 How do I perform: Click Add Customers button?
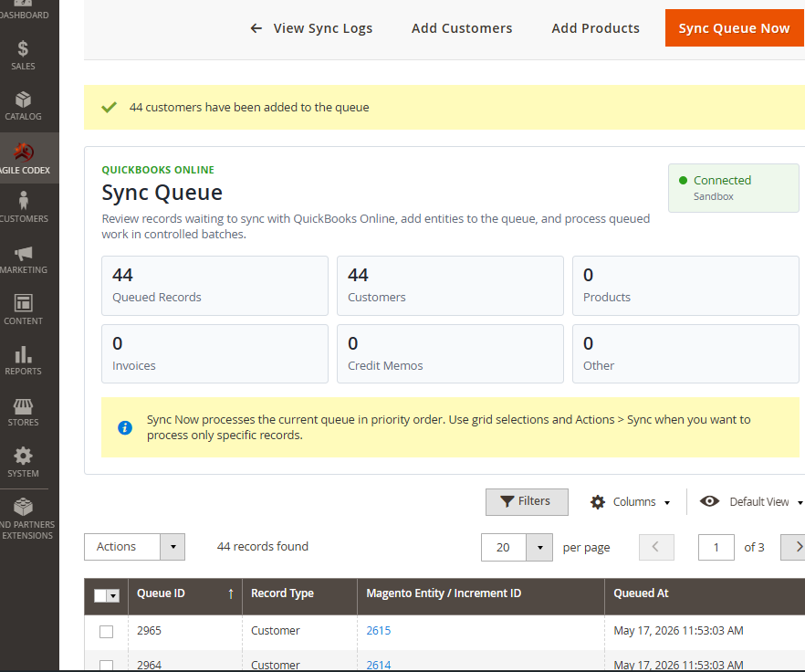pos(462,28)
